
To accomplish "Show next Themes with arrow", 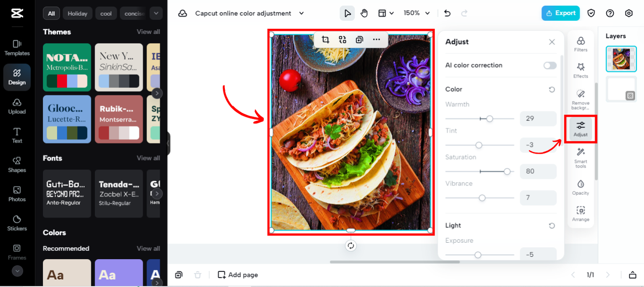I will [x=157, y=93].
